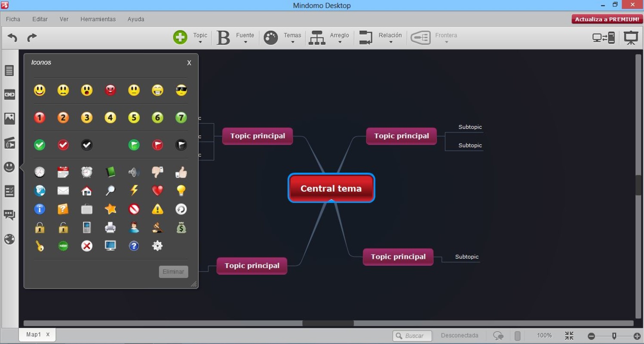The image size is (644, 344).
Task: Click the redo arrow icon
Action: 32,38
